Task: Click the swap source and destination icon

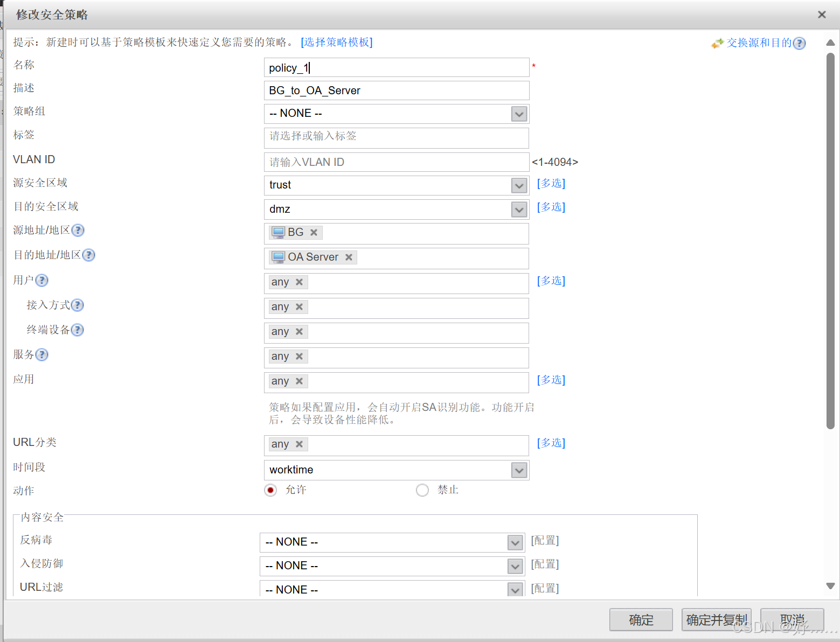Action: pos(717,43)
